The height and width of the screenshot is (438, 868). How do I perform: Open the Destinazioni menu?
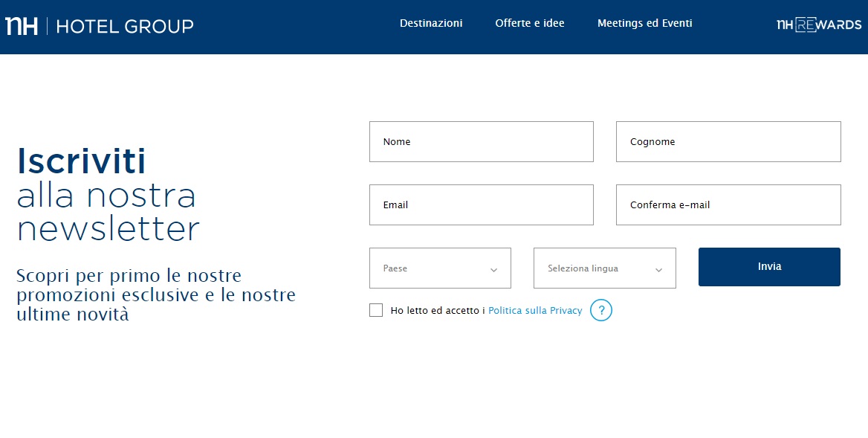[x=431, y=23]
